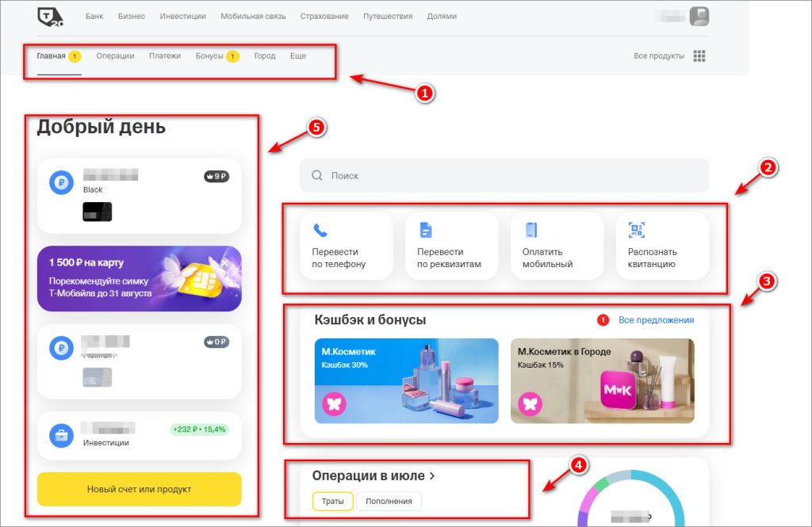Click the Black account label
This screenshot has height=527, width=812.
pos(93,189)
